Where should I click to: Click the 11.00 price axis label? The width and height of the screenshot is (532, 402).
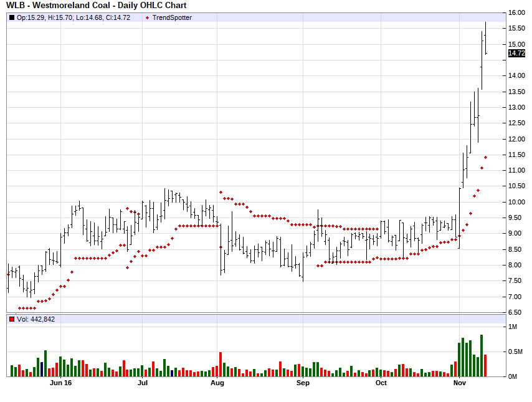click(x=516, y=170)
